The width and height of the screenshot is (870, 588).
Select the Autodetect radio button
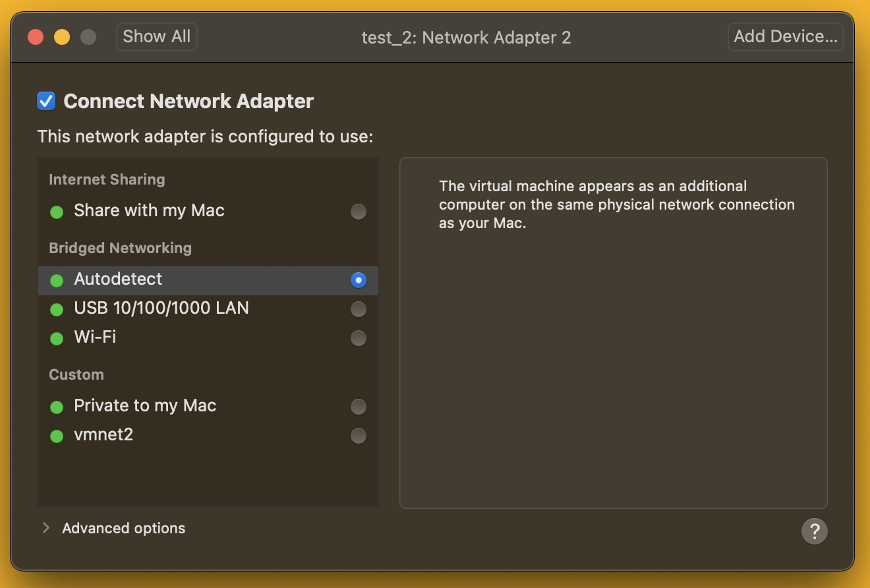pos(358,280)
